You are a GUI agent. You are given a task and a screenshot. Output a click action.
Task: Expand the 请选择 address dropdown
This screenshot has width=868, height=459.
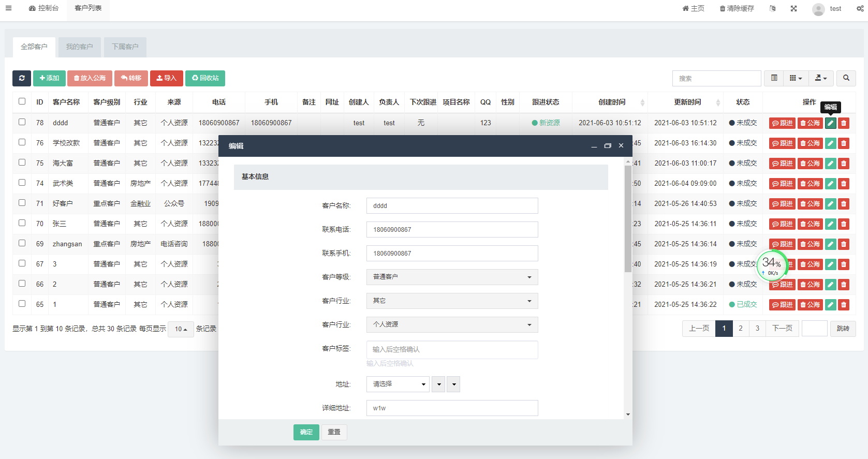[x=398, y=384]
